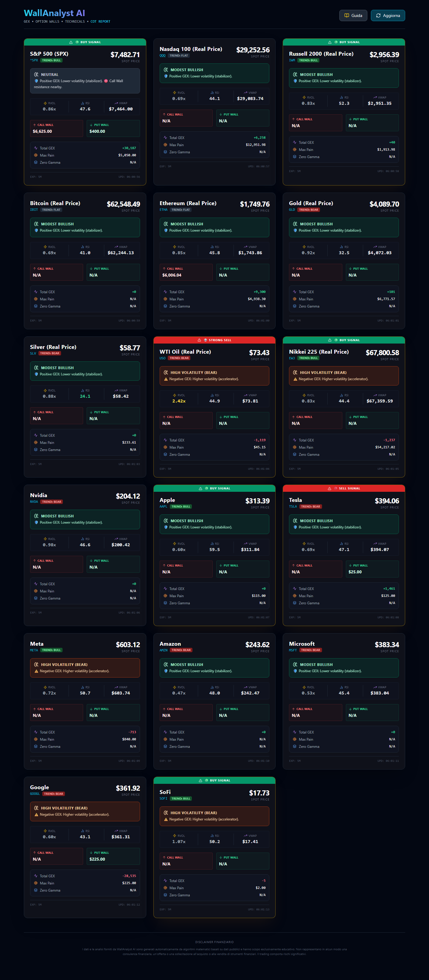Click the Russell 2000 RSI value 52.3
Screen dimensions: 429x980
click(x=344, y=103)
